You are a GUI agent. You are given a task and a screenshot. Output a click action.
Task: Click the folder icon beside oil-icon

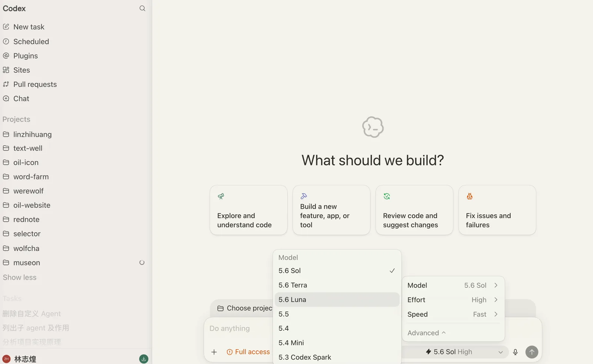click(6, 162)
